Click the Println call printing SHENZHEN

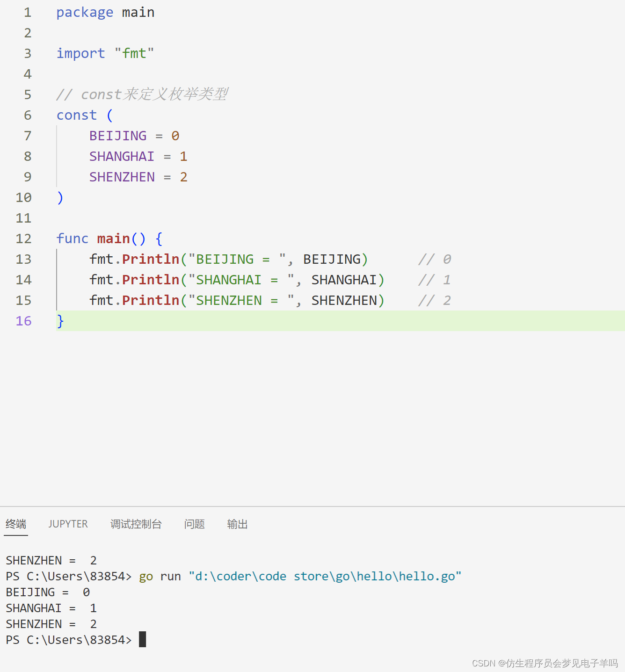[x=237, y=300]
